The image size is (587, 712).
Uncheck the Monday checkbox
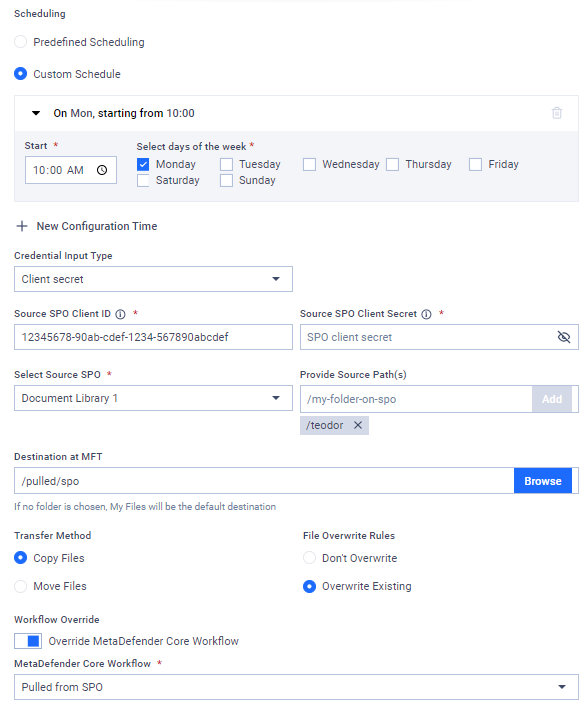(143, 164)
